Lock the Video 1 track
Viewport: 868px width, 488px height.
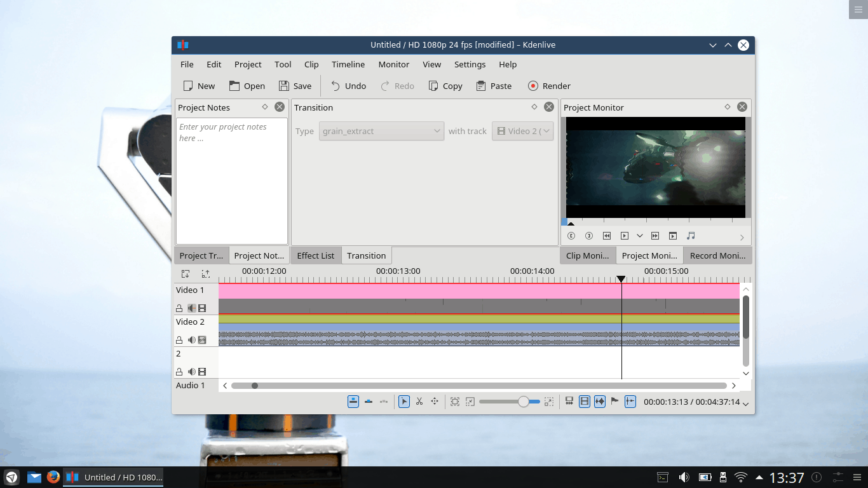click(x=179, y=308)
